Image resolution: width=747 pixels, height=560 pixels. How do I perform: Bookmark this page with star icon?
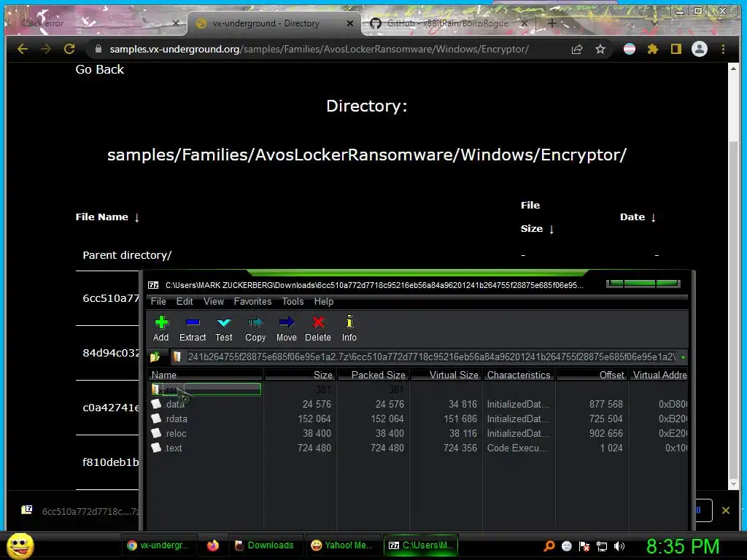[600, 49]
